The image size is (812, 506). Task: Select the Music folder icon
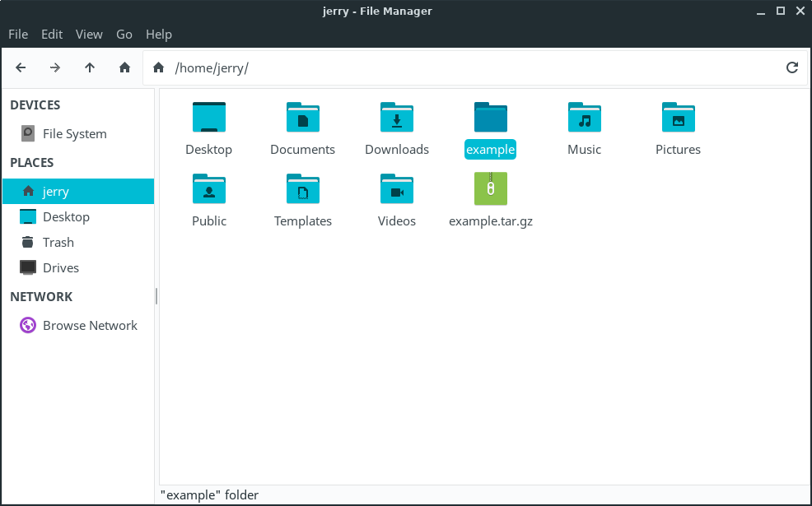pos(585,118)
